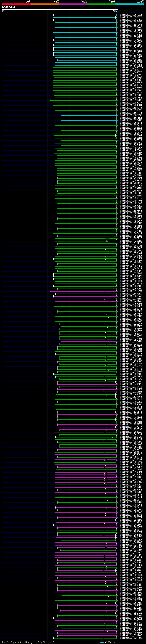
Task: Select the label UniRef100_O04897
Action: pos(131,228)
